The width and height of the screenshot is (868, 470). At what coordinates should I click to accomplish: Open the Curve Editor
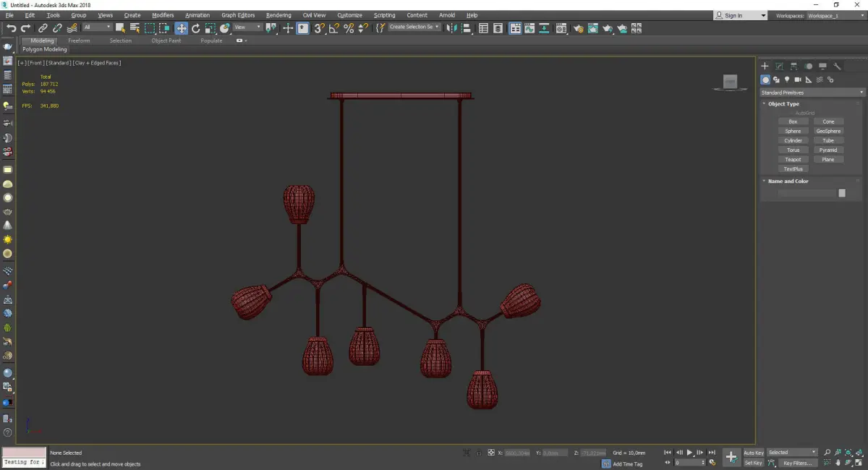[529, 28]
